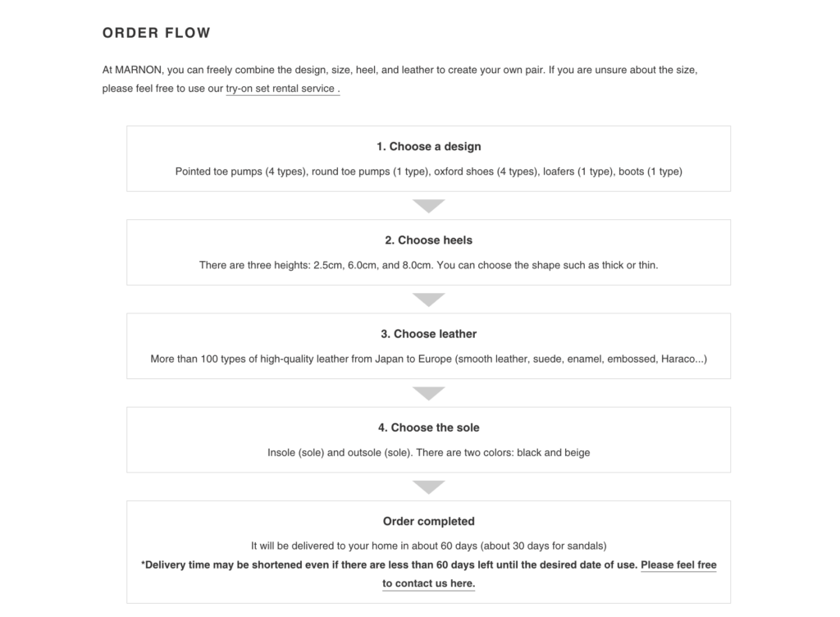Click the arrow below Choose the sole

point(428,487)
